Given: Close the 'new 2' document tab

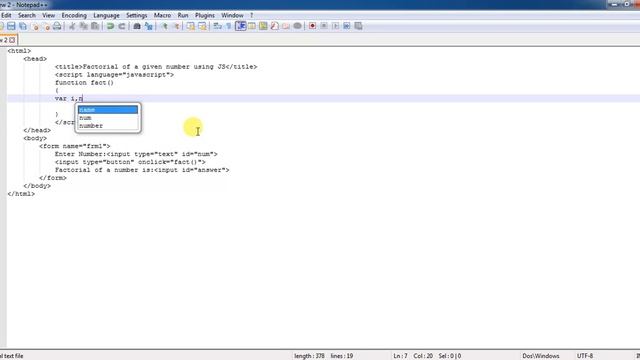Looking at the screenshot, I should 13,40.
